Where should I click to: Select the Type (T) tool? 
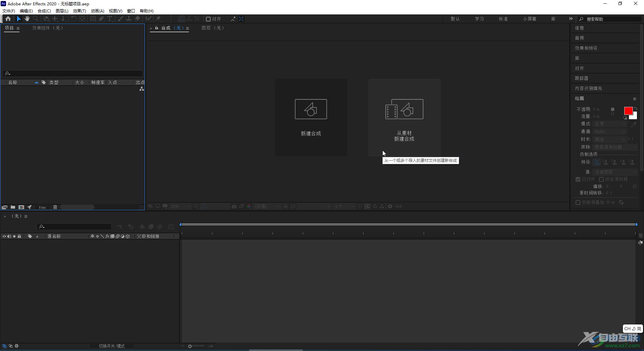(x=110, y=19)
